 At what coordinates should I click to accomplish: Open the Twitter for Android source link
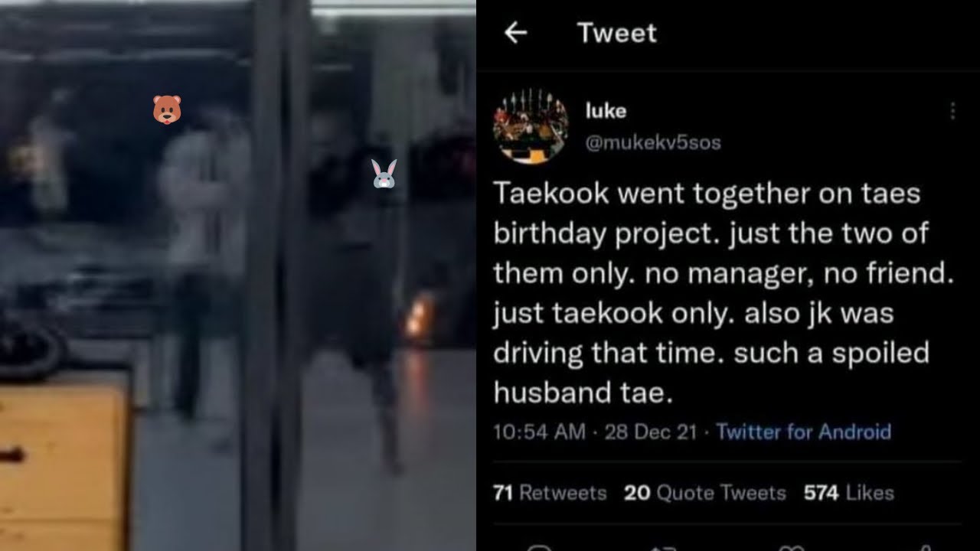[803, 432]
